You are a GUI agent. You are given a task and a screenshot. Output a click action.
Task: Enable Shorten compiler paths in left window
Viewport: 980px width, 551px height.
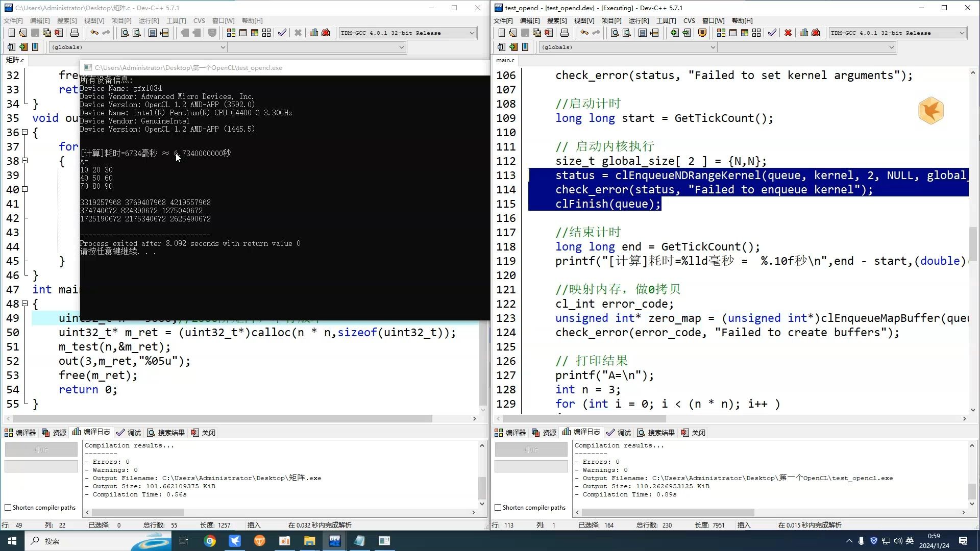[x=8, y=508]
